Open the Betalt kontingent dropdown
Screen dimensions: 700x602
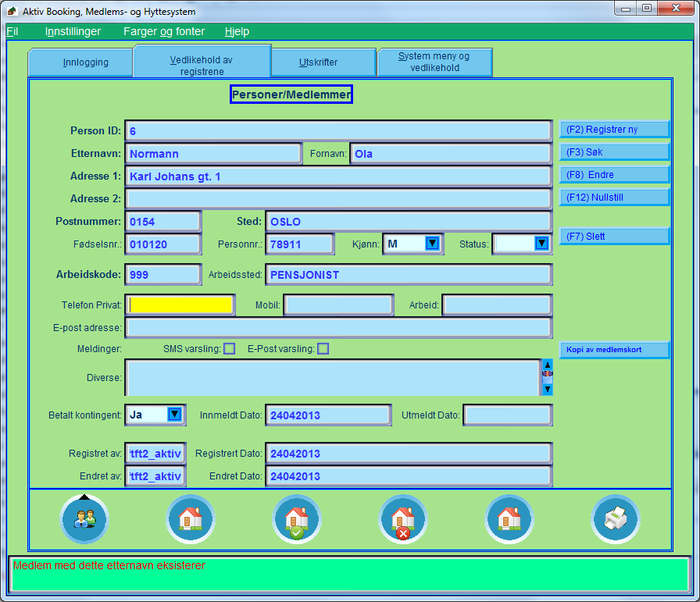[175, 415]
